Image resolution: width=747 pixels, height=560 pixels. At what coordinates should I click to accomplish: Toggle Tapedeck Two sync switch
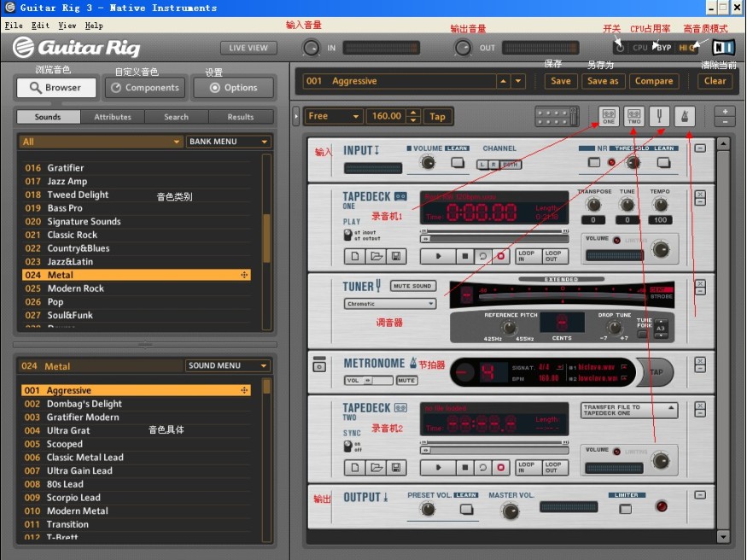point(347,446)
